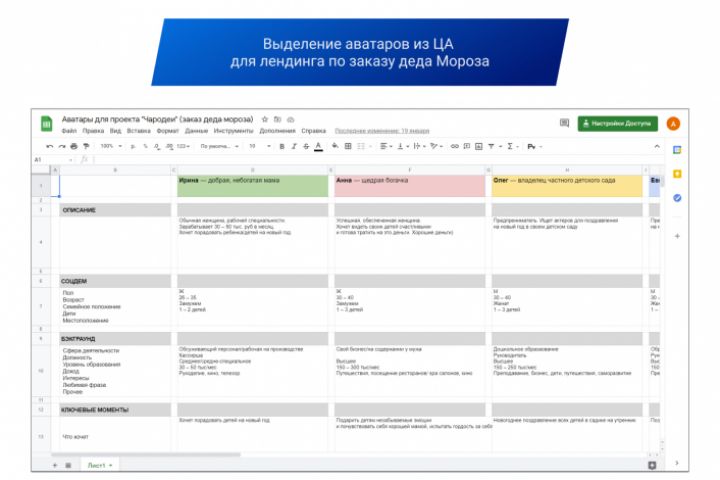720x480 pixels.
Task: Open the font size 10 dropdown
Action: [259, 147]
